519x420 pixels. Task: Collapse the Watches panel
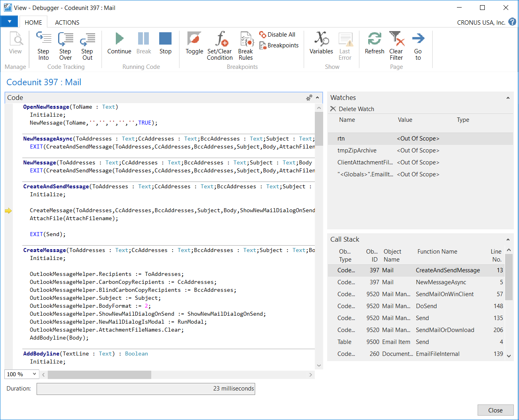[508, 98]
